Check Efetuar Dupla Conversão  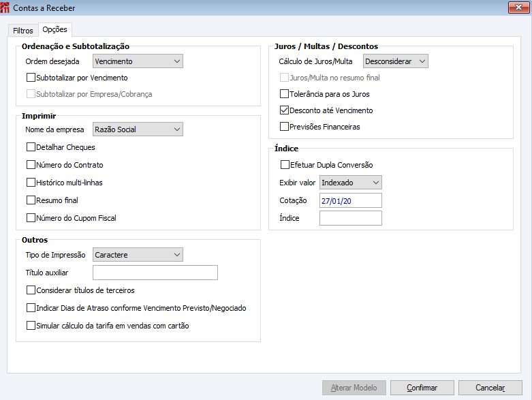pyautogui.click(x=285, y=165)
